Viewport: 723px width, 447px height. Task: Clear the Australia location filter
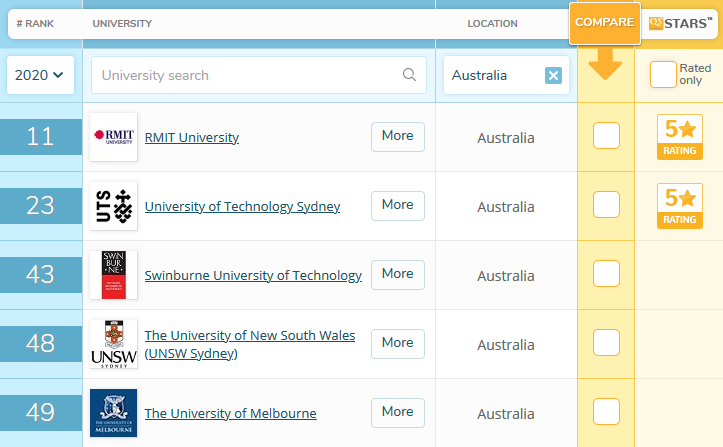[553, 76]
